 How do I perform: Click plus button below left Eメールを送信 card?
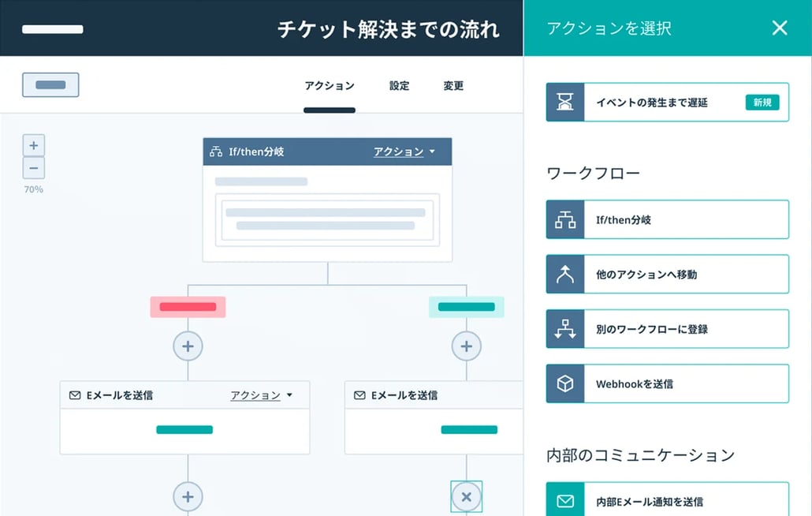(188, 496)
